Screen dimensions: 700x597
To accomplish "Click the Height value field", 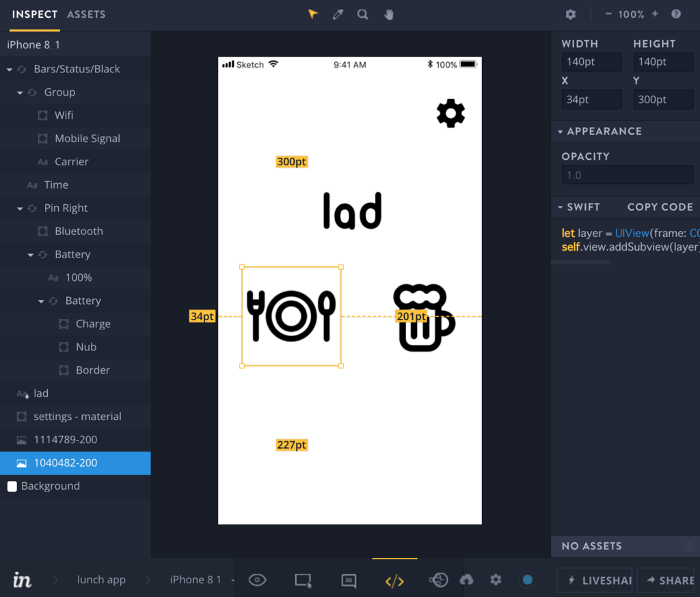I will point(663,62).
